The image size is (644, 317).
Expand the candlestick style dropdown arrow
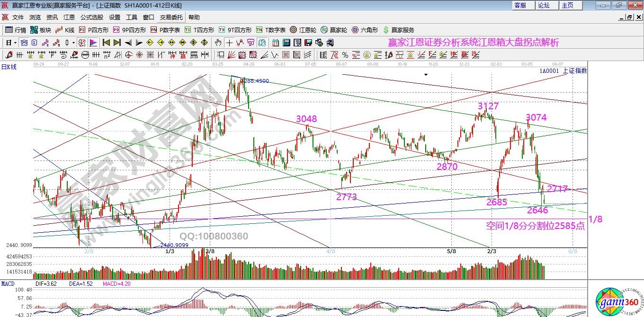(x=73, y=43)
